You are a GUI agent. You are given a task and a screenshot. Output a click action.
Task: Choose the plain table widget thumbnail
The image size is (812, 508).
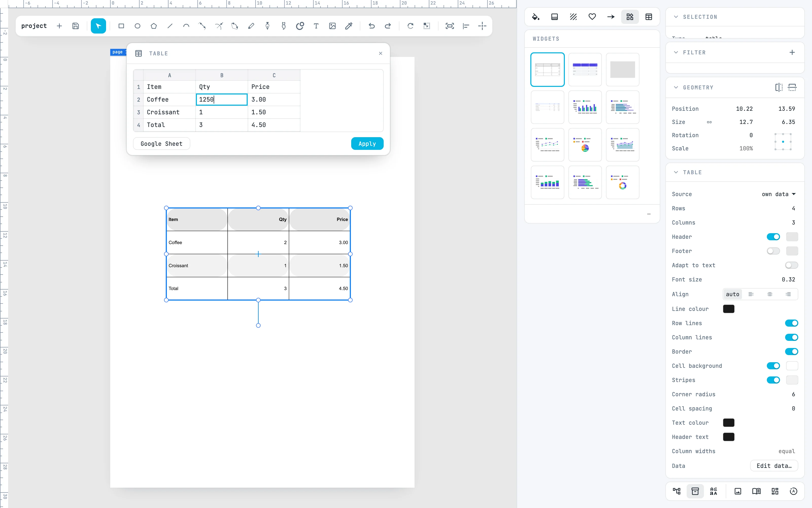[x=547, y=70]
